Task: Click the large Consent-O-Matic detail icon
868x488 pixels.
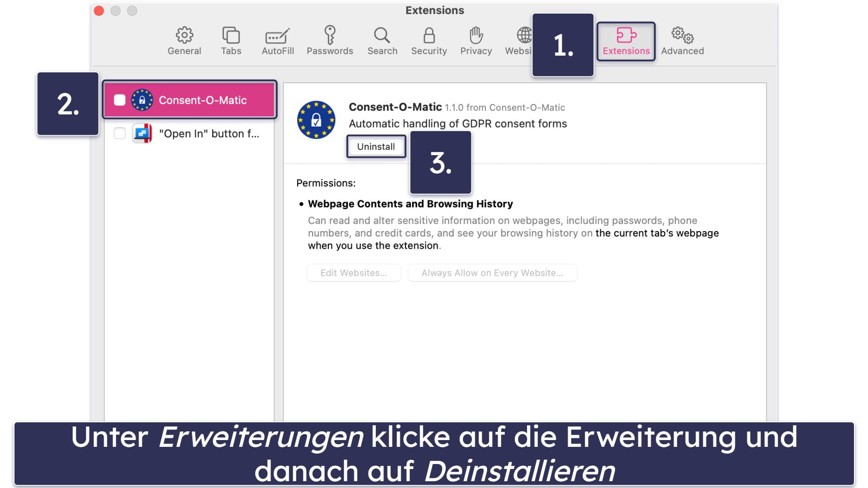Action: pos(316,120)
